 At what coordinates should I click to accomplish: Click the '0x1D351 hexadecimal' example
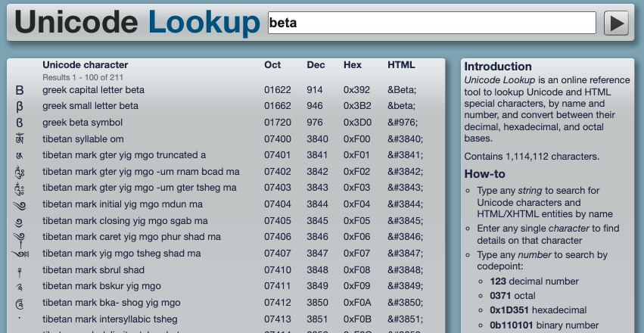[539, 310]
